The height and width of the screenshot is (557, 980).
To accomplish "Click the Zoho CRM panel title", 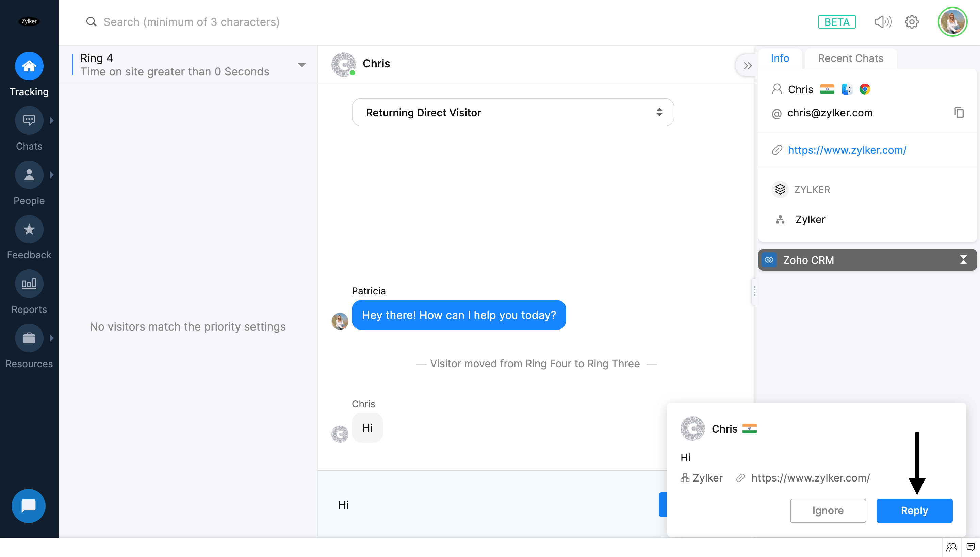I will click(x=808, y=260).
